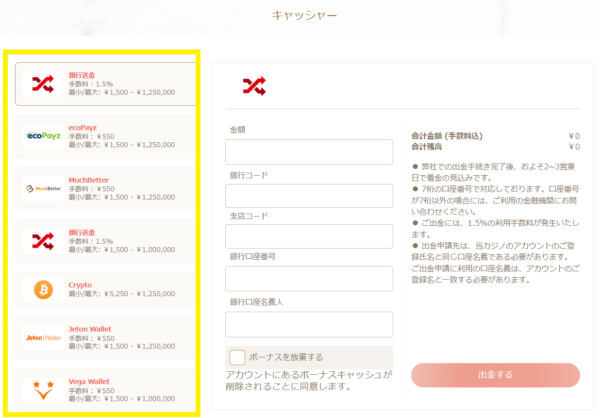Select the 支店コード input field

coord(309,237)
